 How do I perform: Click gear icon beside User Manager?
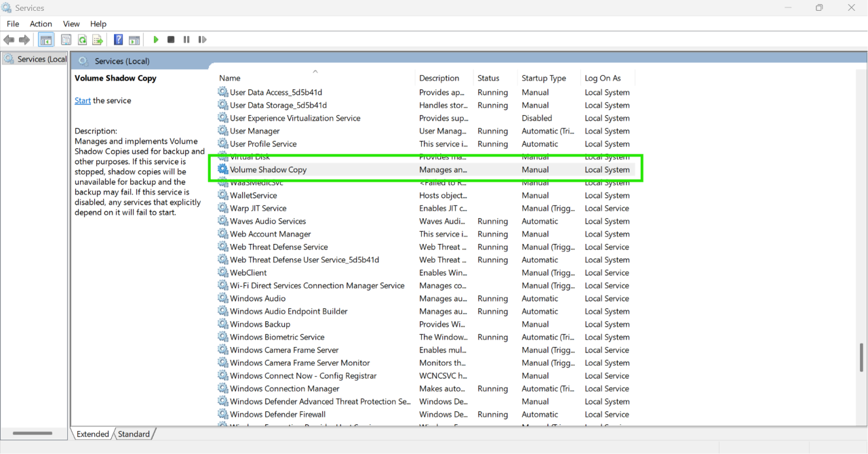[x=222, y=131]
